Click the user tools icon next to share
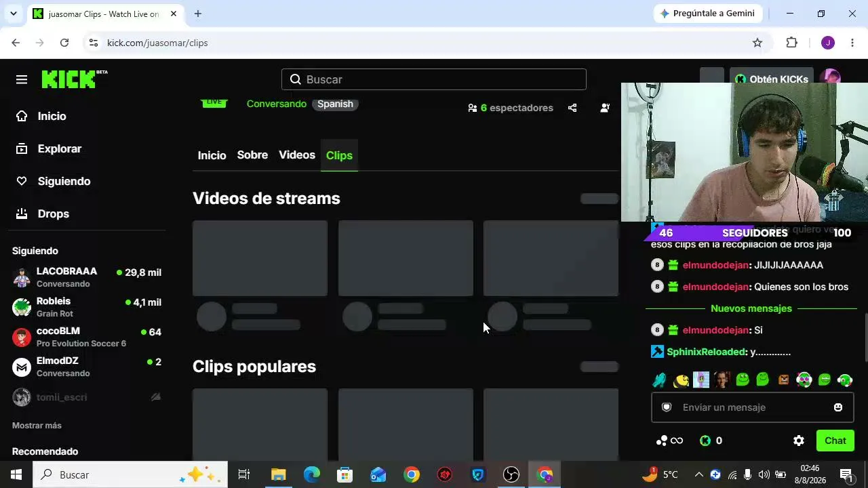Viewport: 868px width, 488px height. [605, 108]
